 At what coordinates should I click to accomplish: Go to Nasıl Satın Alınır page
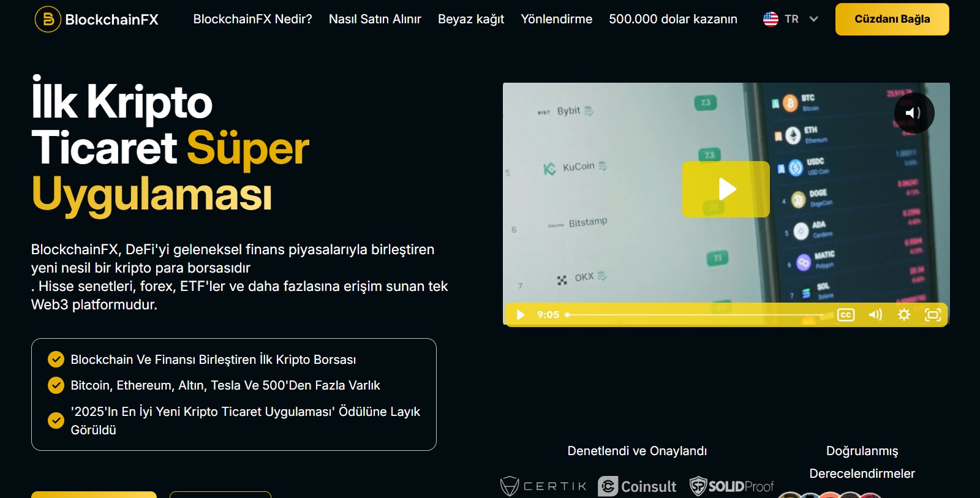pyautogui.click(x=375, y=19)
